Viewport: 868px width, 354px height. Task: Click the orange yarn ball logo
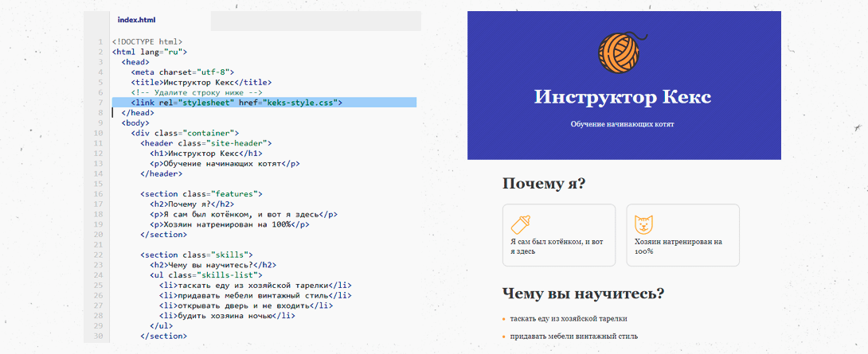623,54
